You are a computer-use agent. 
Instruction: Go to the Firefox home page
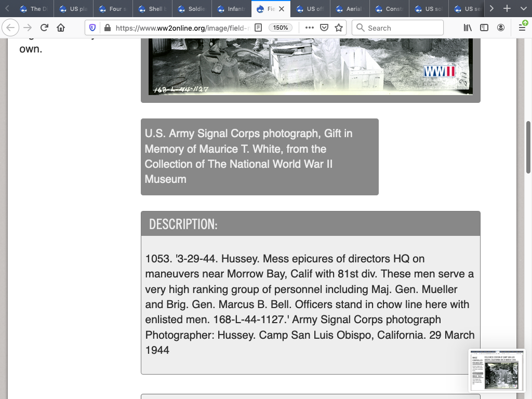61,28
